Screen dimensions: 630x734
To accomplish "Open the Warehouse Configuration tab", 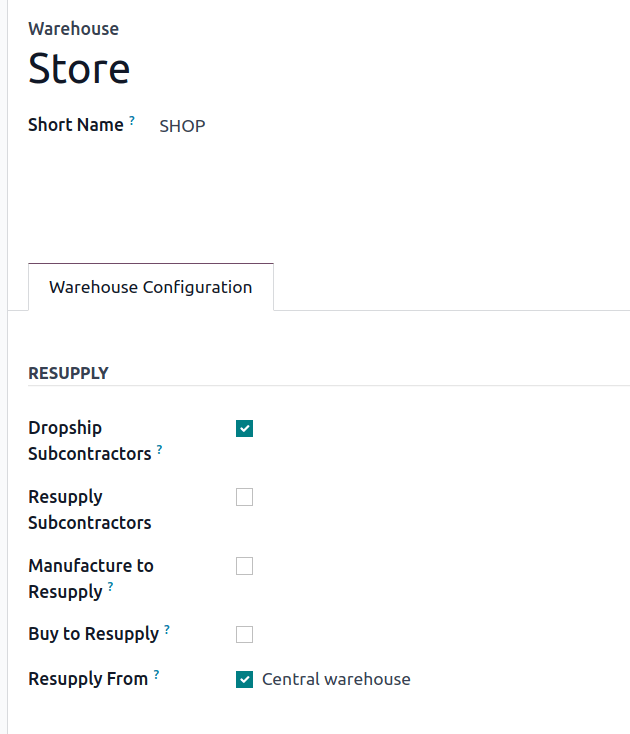I will [151, 287].
